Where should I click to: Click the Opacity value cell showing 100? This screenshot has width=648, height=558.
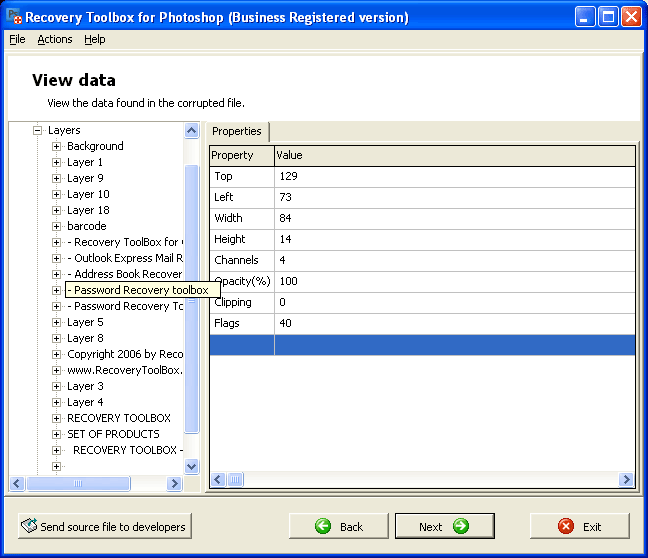(454, 281)
